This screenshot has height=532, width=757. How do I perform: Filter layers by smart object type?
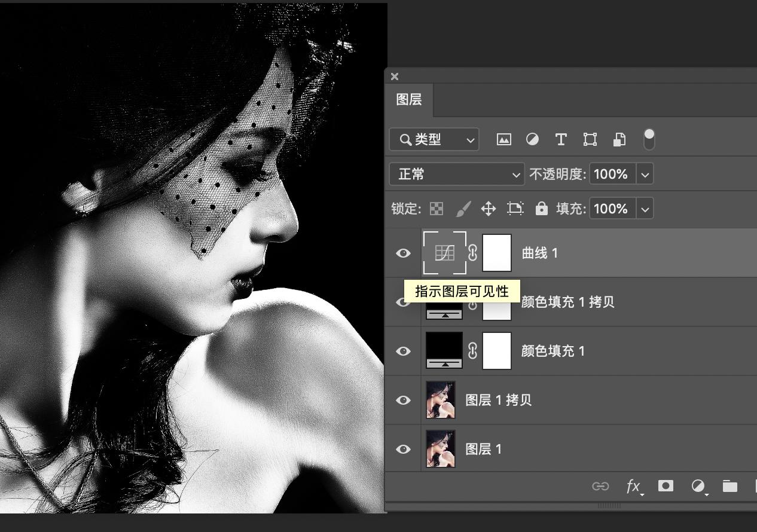[x=619, y=139]
